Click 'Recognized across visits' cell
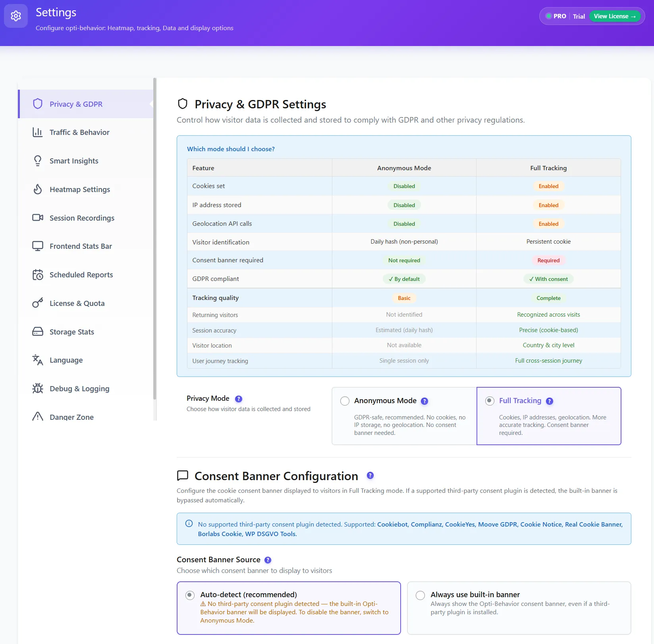 [548, 315]
